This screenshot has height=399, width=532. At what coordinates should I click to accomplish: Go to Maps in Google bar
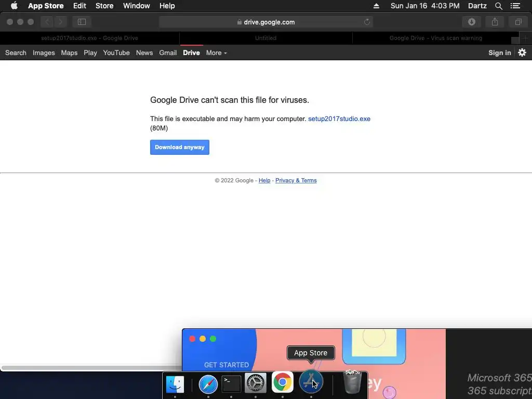tap(69, 52)
